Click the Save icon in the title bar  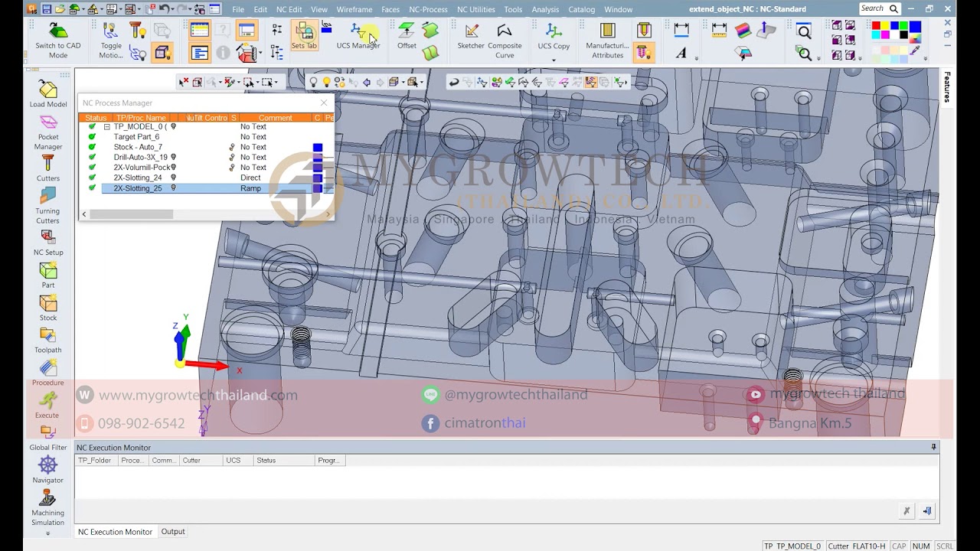point(47,9)
